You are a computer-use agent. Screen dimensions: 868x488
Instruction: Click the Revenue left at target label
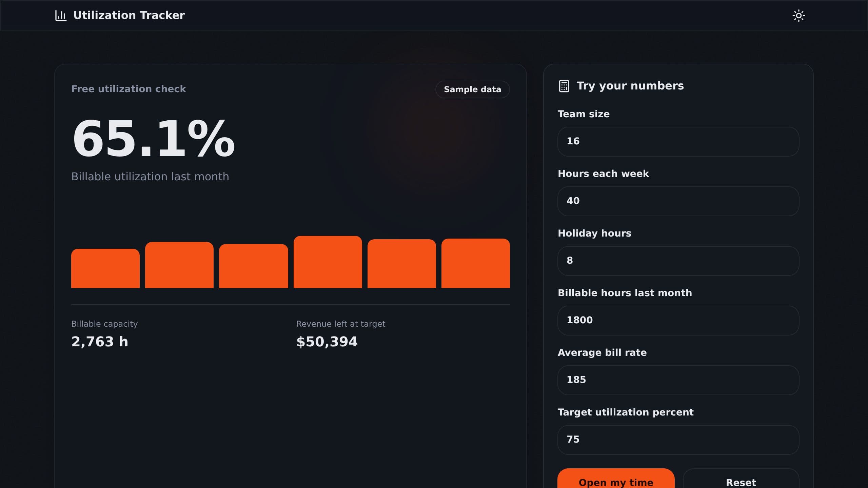click(x=341, y=324)
